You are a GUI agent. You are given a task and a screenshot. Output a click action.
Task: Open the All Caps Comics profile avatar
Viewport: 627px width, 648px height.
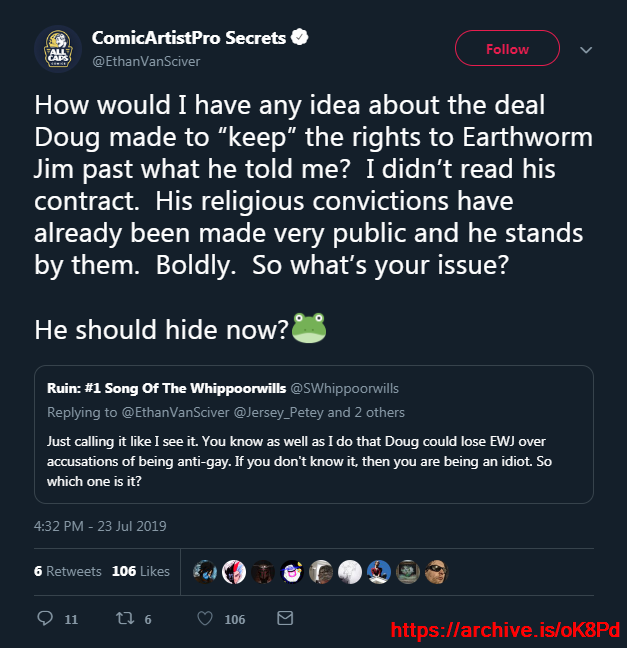[x=58, y=49]
